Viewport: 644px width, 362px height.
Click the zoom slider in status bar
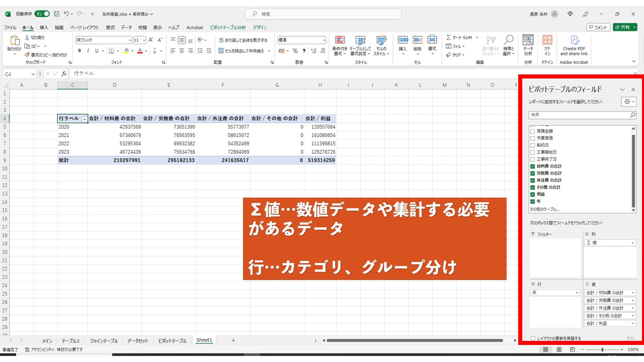click(602, 349)
